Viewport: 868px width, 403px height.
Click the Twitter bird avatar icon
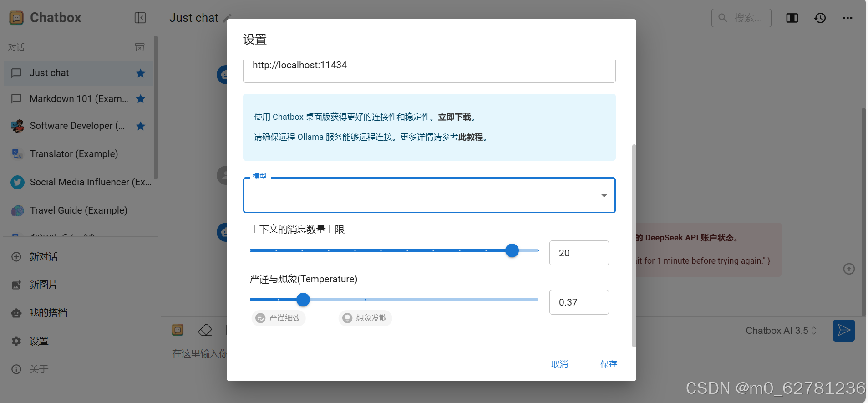click(x=17, y=182)
